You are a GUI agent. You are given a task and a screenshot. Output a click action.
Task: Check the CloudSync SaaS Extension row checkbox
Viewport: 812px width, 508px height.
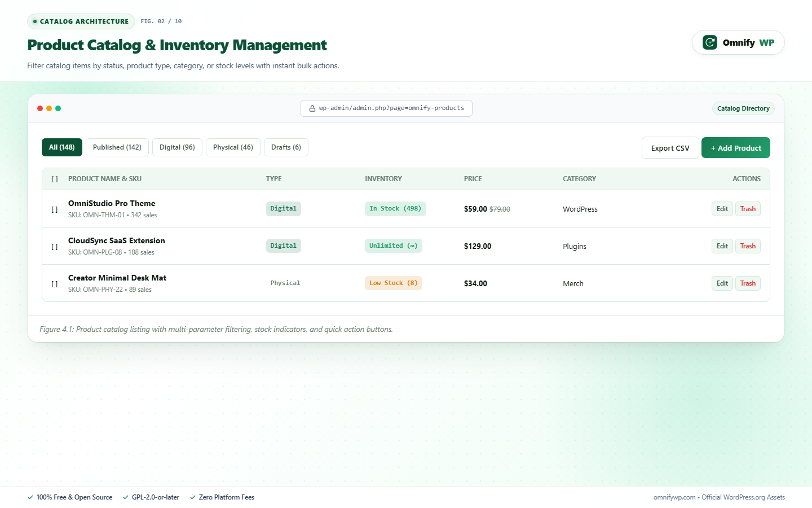[x=55, y=247]
